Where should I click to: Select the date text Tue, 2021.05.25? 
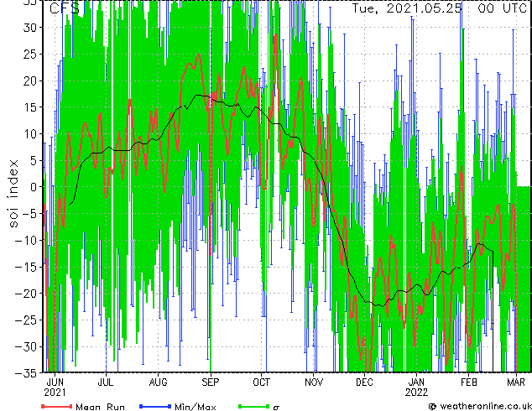point(407,8)
